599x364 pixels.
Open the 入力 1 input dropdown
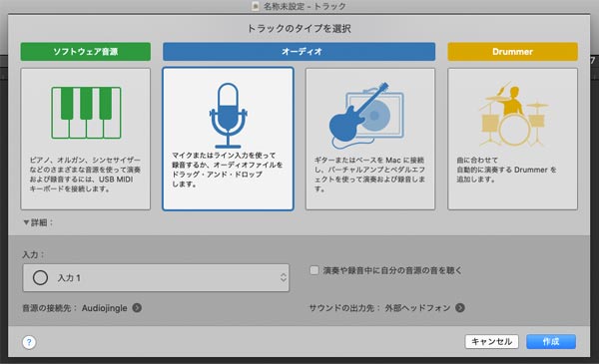tap(156, 278)
